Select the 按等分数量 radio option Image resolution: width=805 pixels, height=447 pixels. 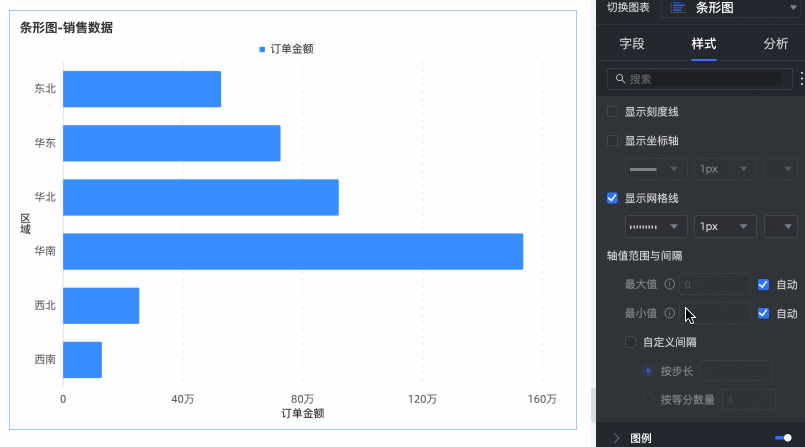[x=648, y=400]
